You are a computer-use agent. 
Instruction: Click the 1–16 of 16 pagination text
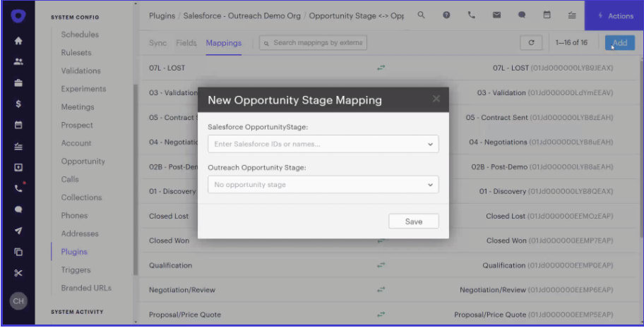(571, 43)
